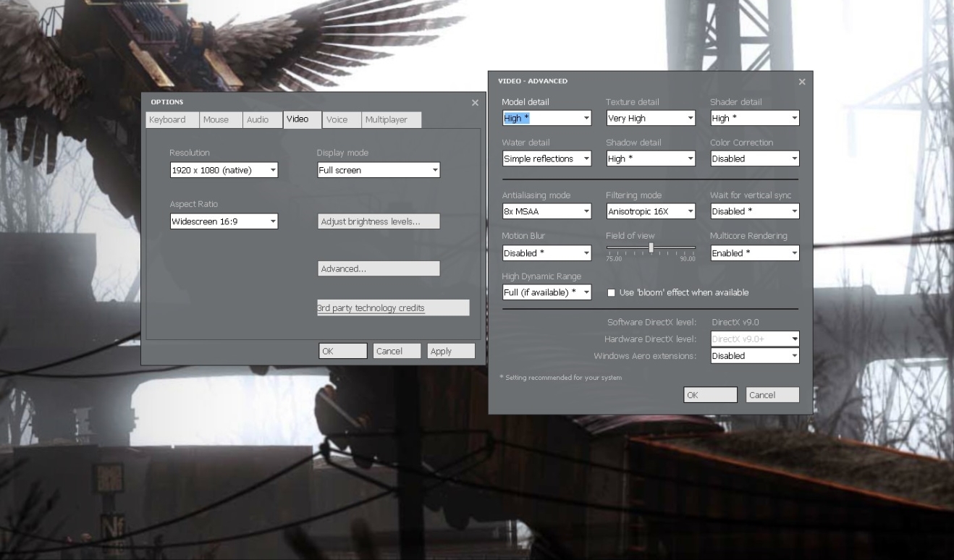Click OK in Video - Advanced window
954x560 pixels.
point(711,395)
